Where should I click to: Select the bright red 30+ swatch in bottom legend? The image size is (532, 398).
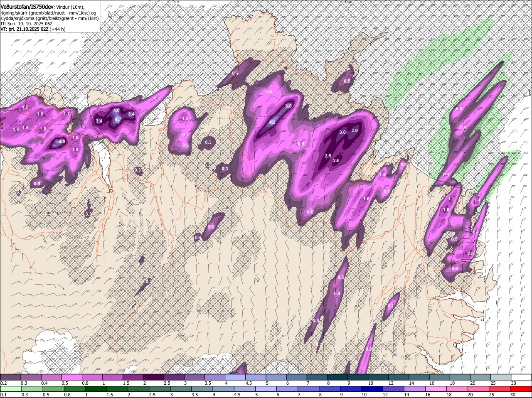click(521, 389)
